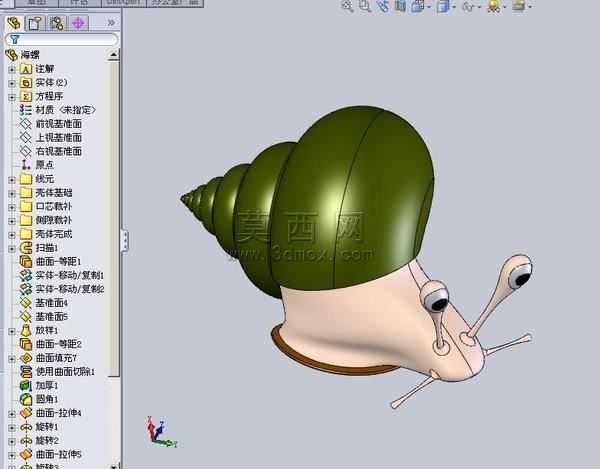
Task: Open the Display Style dropdown arrow
Action: (x=454, y=7)
